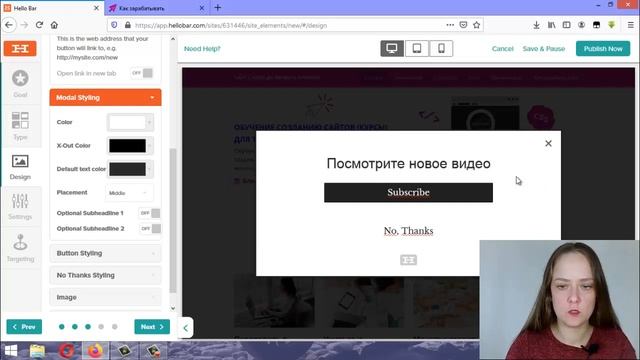Open Firefox library icon
The image size is (640, 360).
[x=551, y=25]
